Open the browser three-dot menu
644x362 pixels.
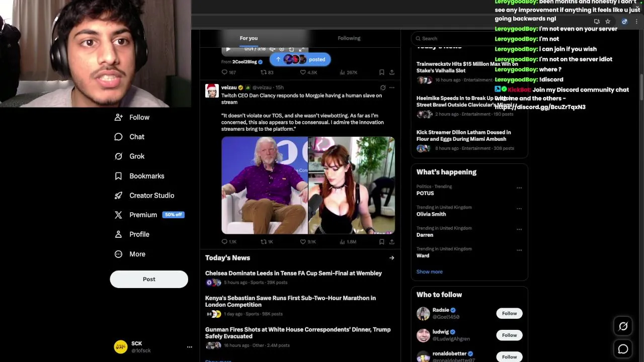tap(636, 22)
